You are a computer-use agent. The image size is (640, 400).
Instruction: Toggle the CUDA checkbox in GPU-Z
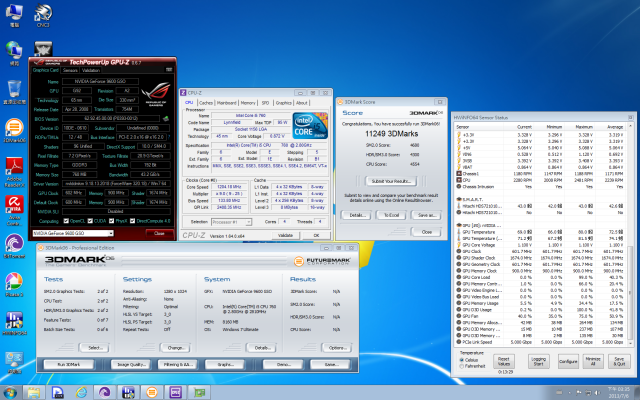click(x=90, y=221)
